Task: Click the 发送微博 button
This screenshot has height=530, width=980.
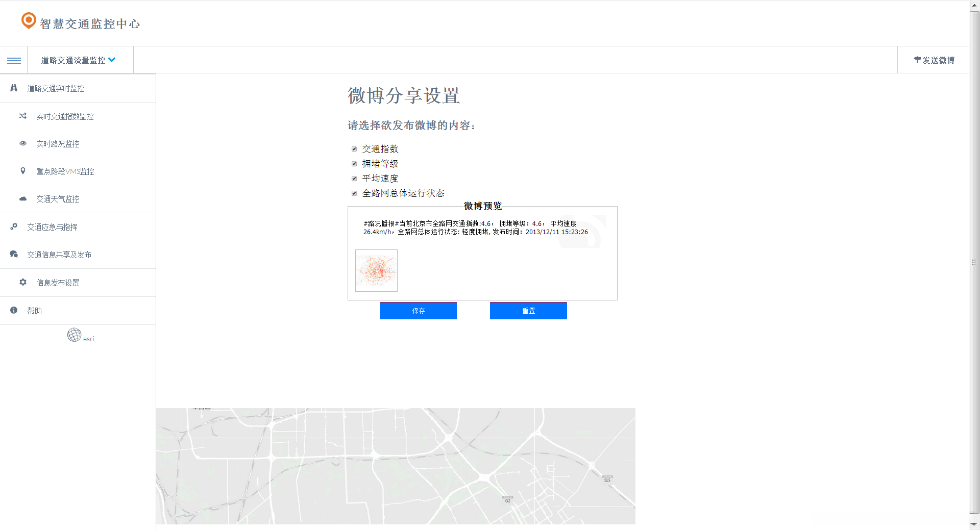Action: (x=934, y=60)
